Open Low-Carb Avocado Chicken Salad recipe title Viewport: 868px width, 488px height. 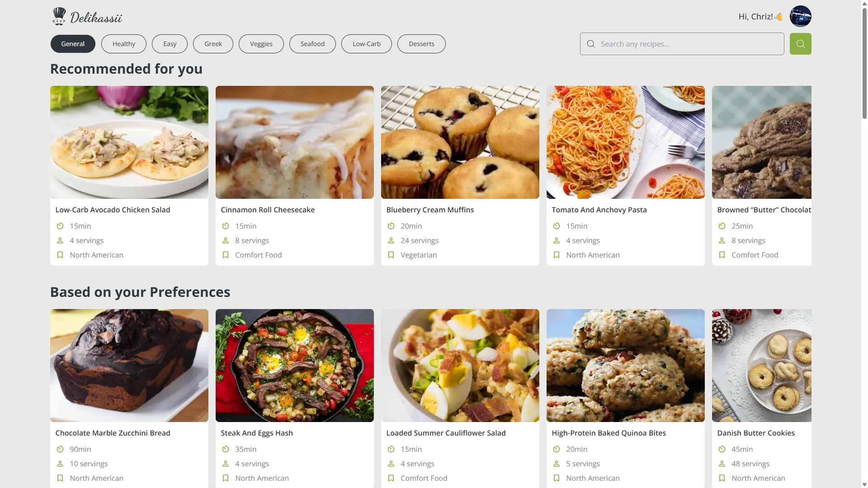[113, 210]
